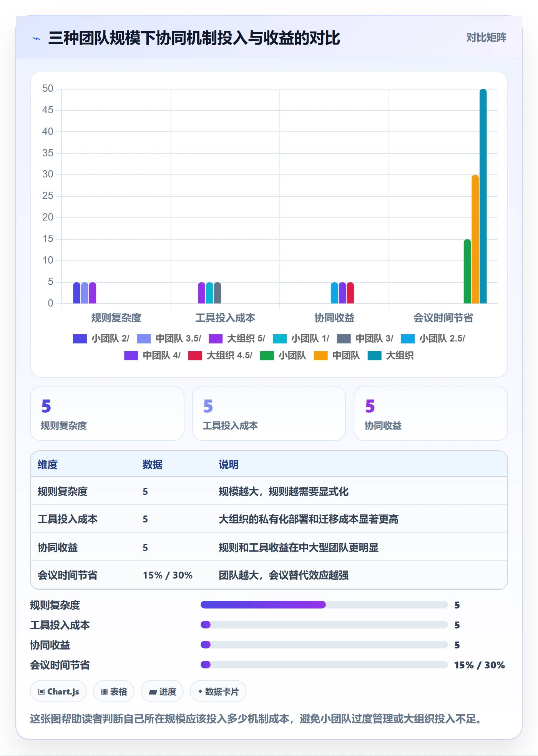Toggle the 小团队 1/ legend entry

pos(301,338)
